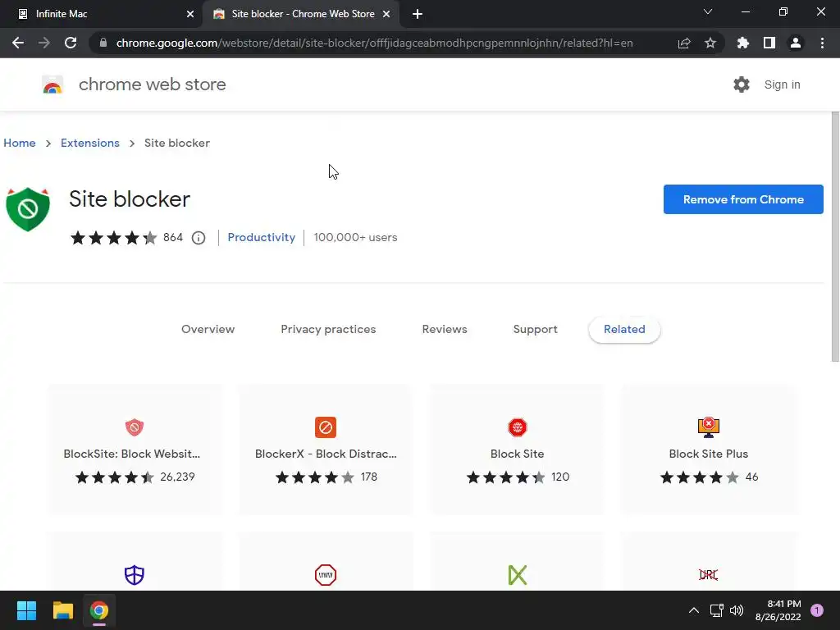This screenshot has width=840, height=630.
Task: Click Sign in link
Action: (x=782, y=84)
